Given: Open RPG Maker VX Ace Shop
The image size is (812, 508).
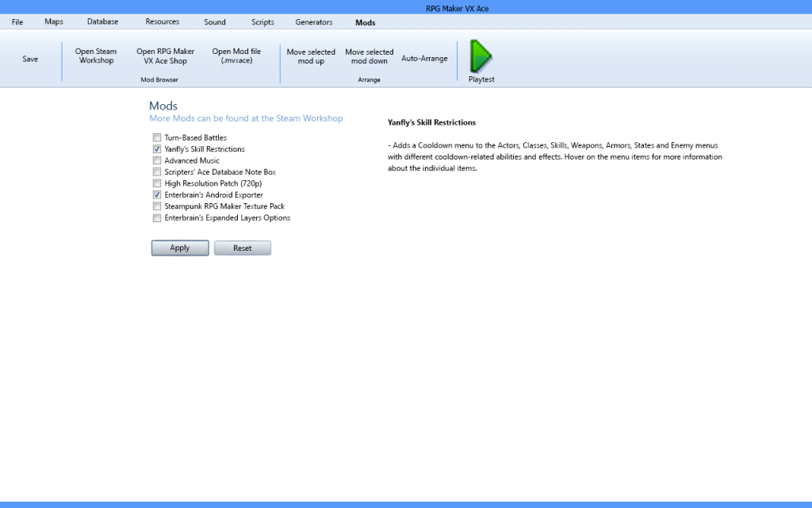Looking at the screenshot, I should (x=165, y=56).
